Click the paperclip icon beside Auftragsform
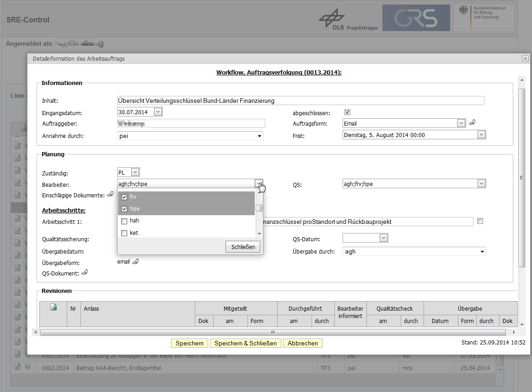Viewport: 532px width, 392px height. (473, 122)
